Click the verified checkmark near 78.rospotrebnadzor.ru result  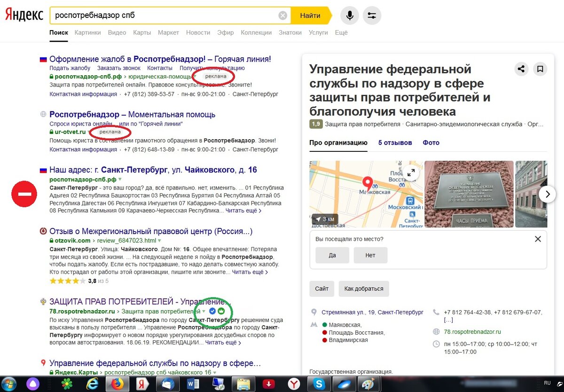pyautogui.click(x=212, y=311)
